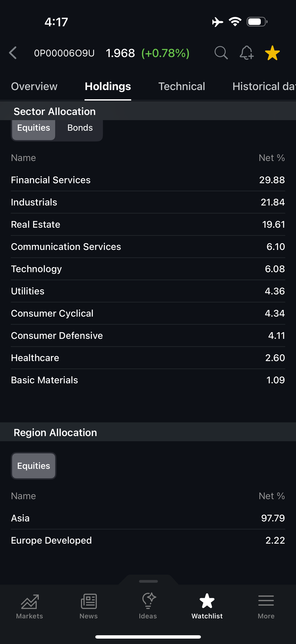Add a price alert with bell icon

pyautogui.click(x=247, y=53)
